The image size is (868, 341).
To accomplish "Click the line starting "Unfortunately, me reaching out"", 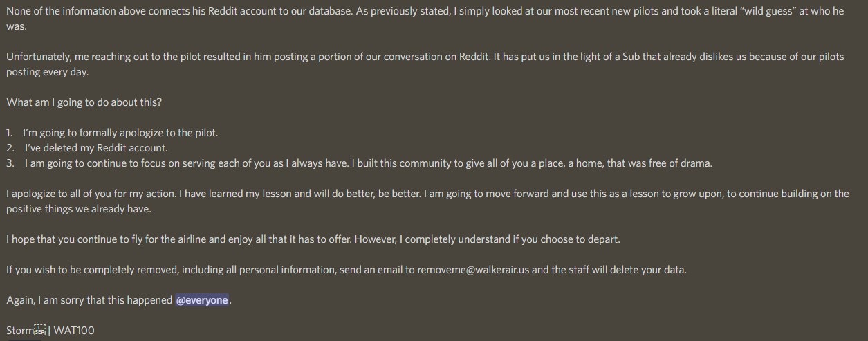I will click(425, 57).
